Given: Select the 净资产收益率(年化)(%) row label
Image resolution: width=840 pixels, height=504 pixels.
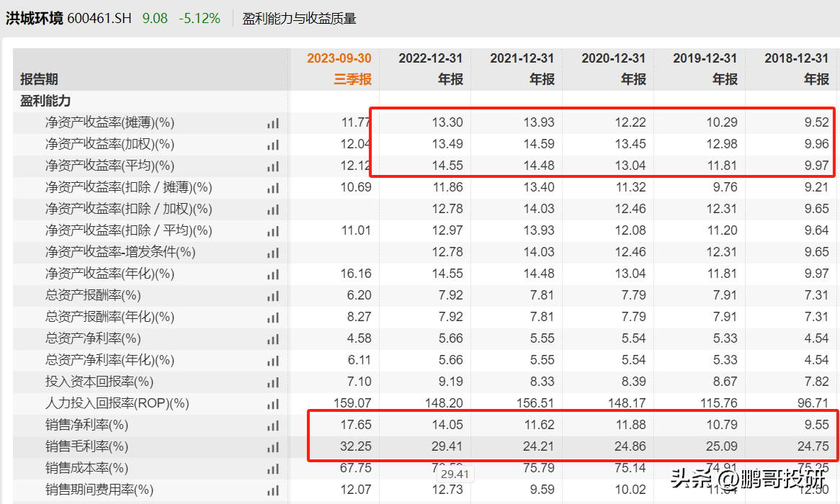Looking at the screenshot, I should click(110, 274).
